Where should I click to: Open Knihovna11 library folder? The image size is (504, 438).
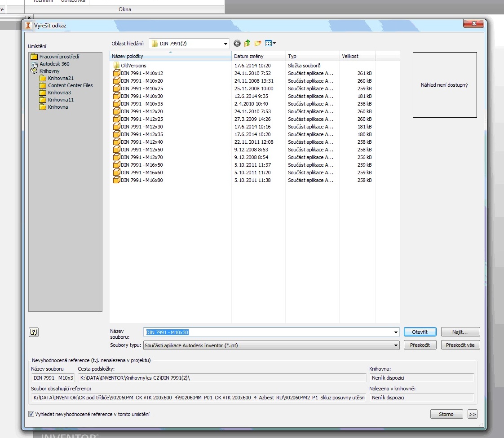pyautogui.click(x=57, y=100)
